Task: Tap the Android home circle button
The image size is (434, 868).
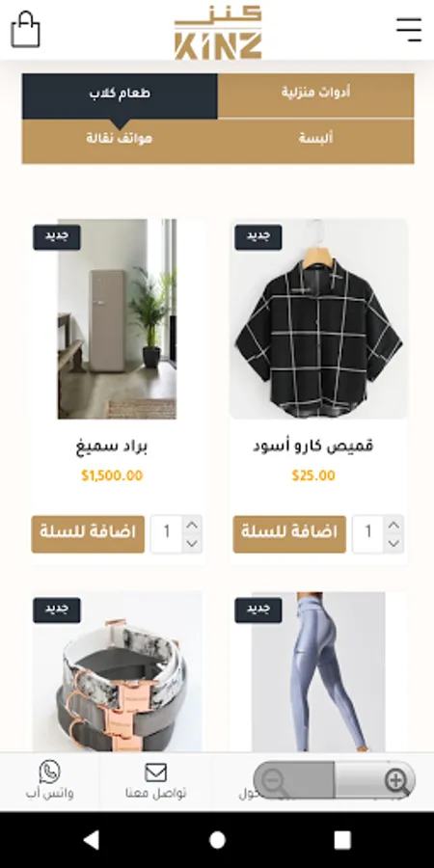Action: point(217,840)
